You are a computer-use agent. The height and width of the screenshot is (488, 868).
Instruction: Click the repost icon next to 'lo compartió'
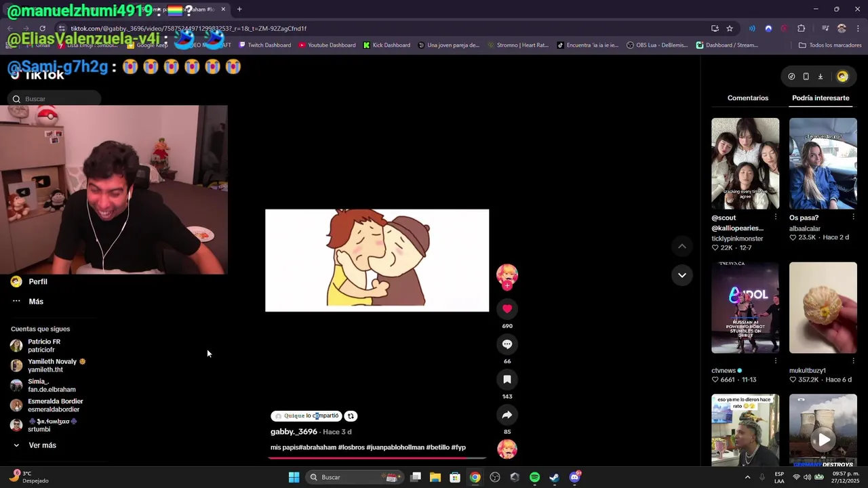[x=351, y=416]
